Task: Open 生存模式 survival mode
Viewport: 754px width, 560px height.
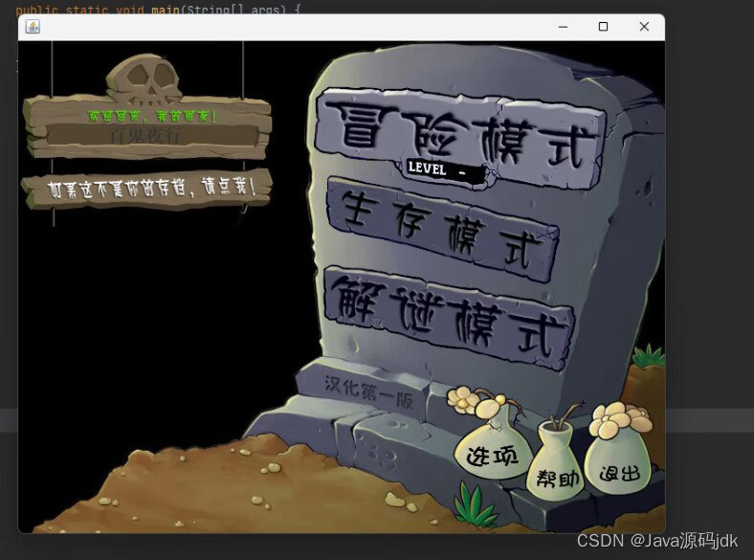Action: coord(442,229)
